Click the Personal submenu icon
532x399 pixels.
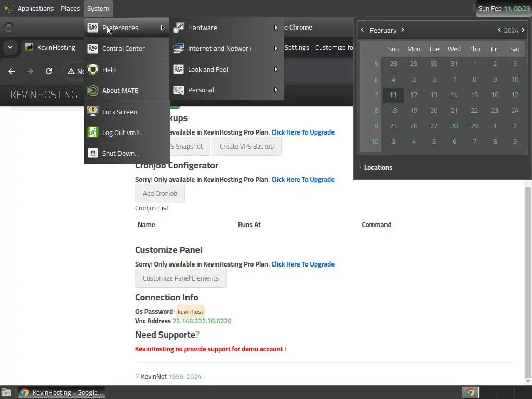pos(179,90)
